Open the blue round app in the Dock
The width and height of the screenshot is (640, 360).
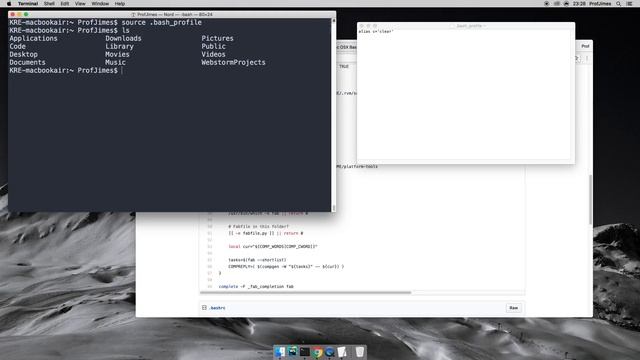[x=330, y=351]
